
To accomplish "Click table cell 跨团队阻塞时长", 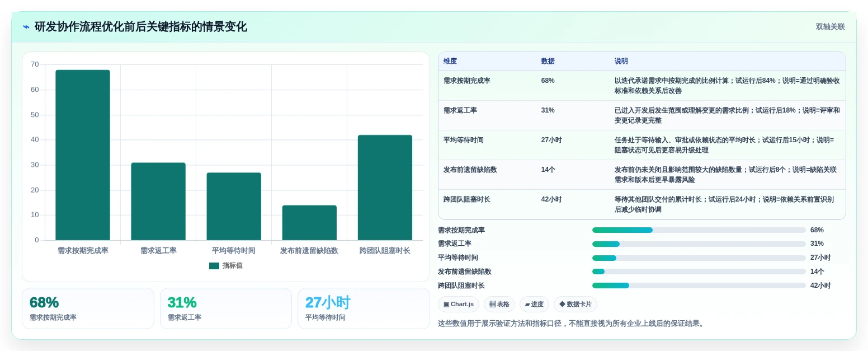I will pos(467,200).
